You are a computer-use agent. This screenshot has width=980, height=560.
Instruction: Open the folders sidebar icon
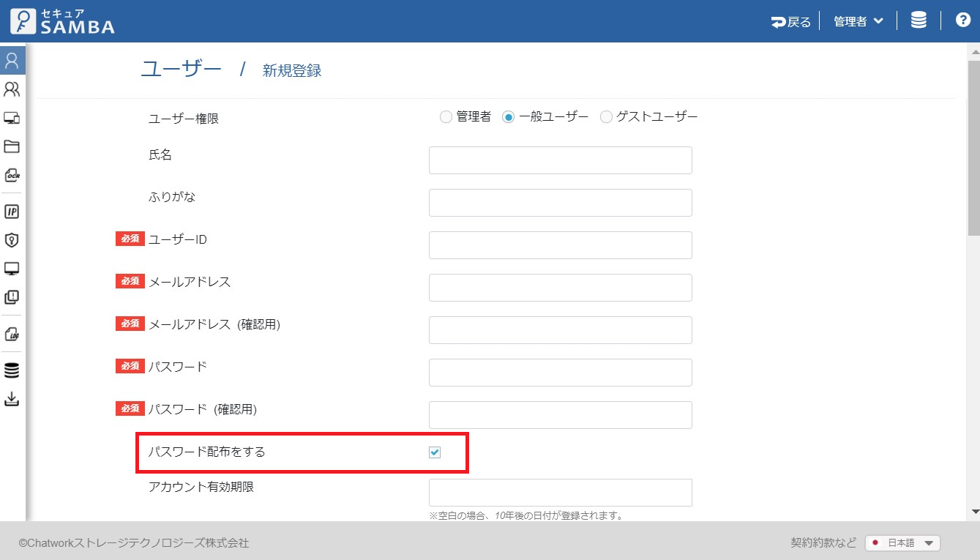[x=12, y=146]
